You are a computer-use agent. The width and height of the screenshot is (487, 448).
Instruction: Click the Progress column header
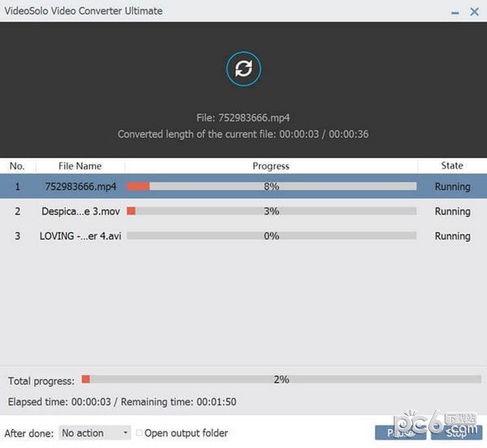point(271,166)
